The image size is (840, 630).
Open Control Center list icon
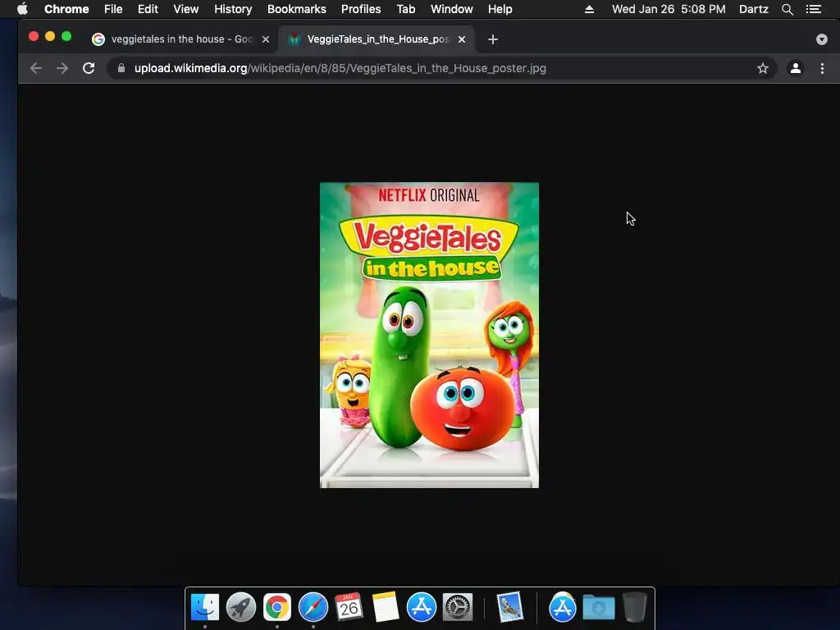(x=813, y=9)
